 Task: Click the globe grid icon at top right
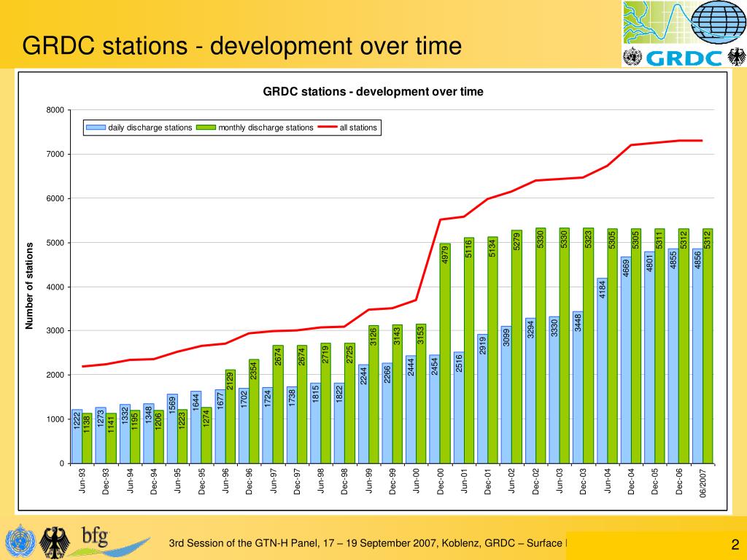(717, 23)
